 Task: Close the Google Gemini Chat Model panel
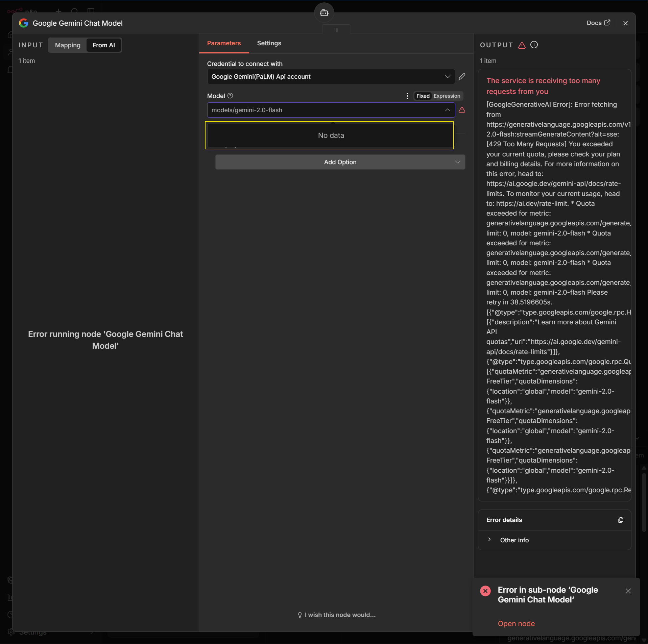pyautogui.click(x=625, y=23)
